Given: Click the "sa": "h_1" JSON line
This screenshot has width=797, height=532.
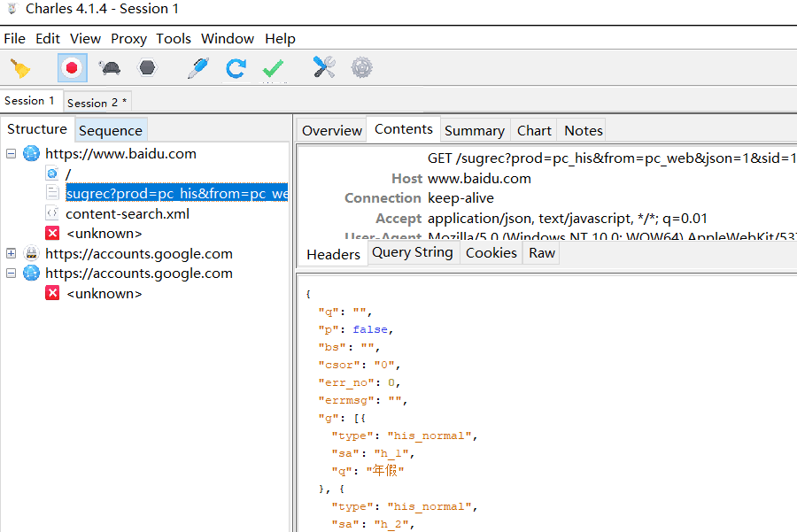Looking at the screenshot, I should pos(374,453).
